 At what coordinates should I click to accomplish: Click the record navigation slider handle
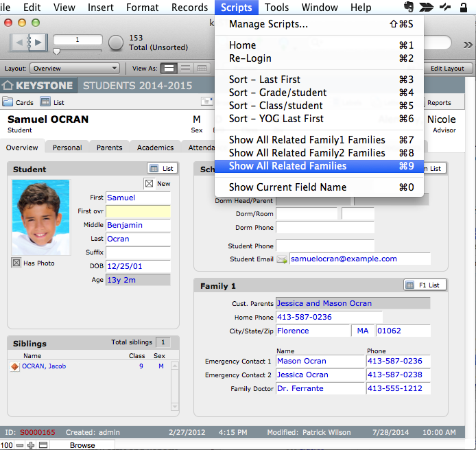[57, 51]
